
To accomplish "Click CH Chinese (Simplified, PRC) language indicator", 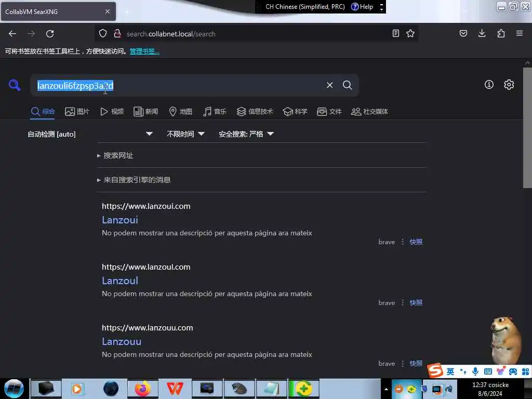I will [305, 6].
